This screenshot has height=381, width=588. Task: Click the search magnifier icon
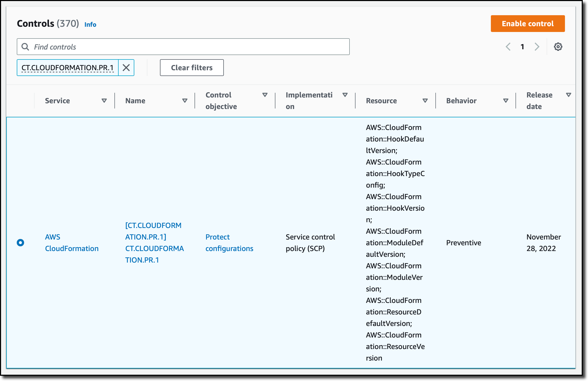click(25, 47)
